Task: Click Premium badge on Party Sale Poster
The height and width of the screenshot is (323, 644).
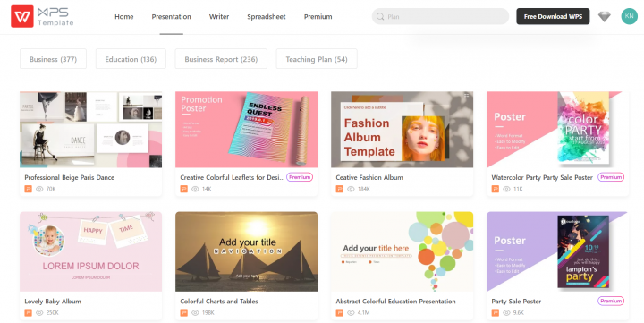Action: click(611, 301)
